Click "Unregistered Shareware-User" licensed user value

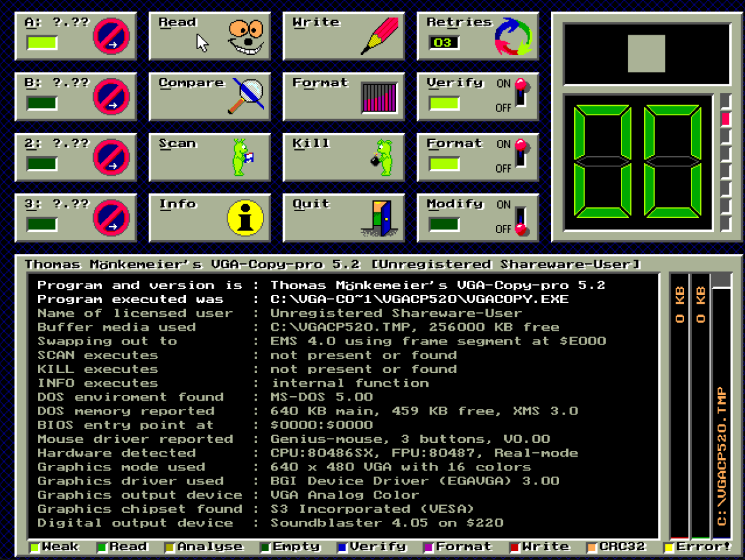click(396, 313)
